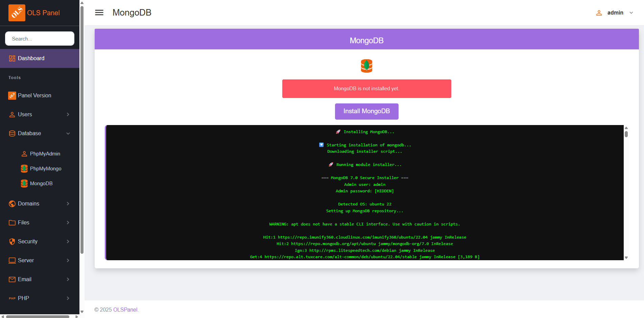
Task: Open PhpMyMongo from the Database menu
Action: point(46,169)
